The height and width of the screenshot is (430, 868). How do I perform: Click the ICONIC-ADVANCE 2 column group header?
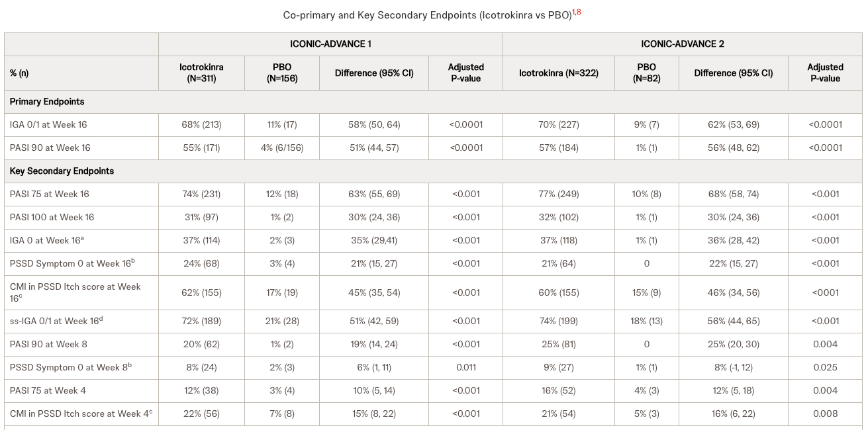coord(682,44)
